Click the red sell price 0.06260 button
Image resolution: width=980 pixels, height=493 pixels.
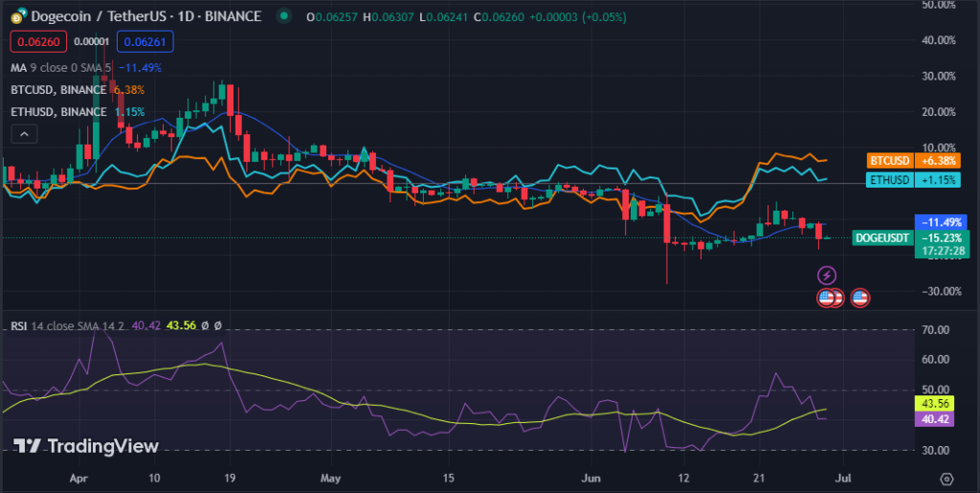tap(36, 42)
